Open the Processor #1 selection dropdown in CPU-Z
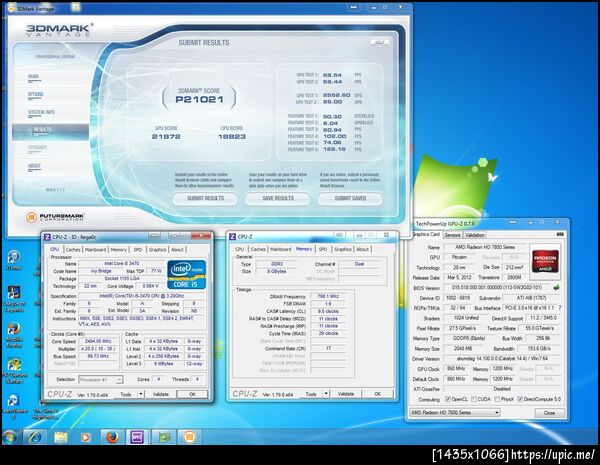 pos(101,379)
